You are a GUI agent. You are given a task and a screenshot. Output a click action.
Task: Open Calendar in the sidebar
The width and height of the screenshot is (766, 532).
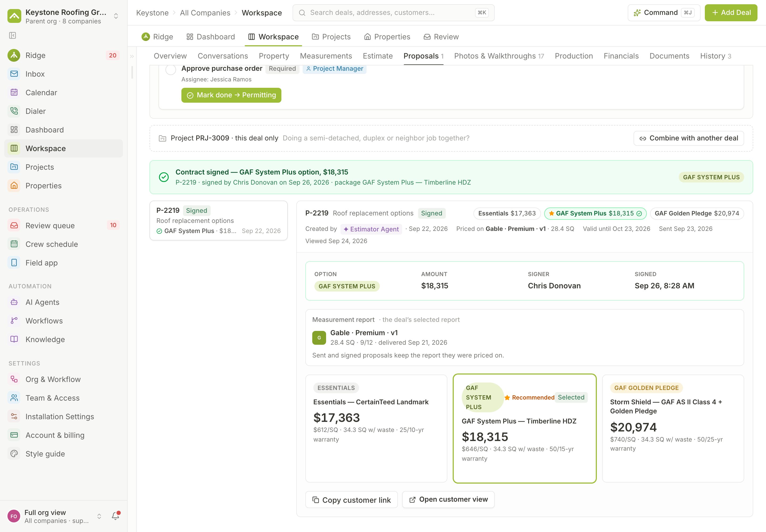63,93
